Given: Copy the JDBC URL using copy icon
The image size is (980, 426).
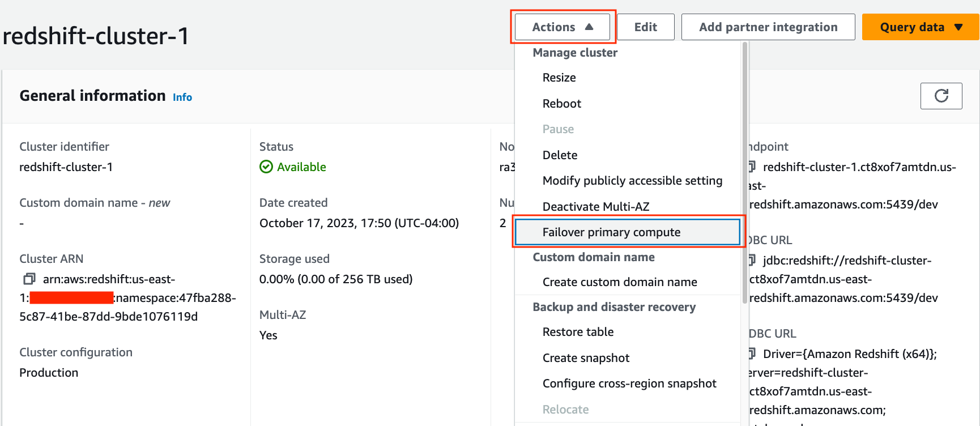Looking at the screenshot, I should (x=752, y=260).
